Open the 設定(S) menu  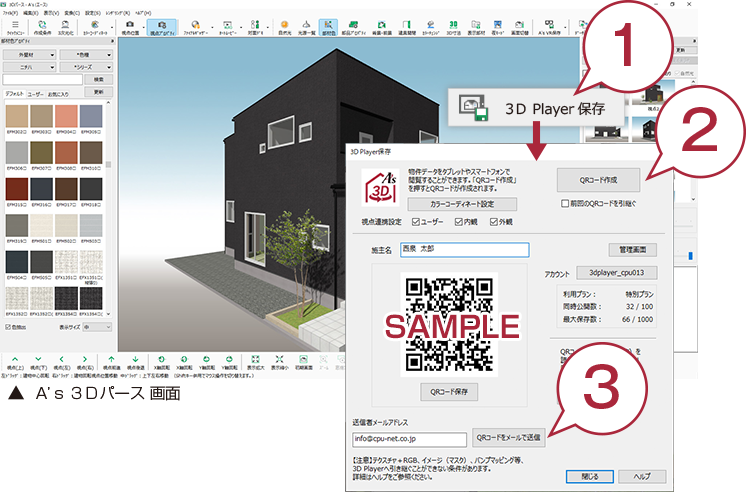(x=93, y=13)
